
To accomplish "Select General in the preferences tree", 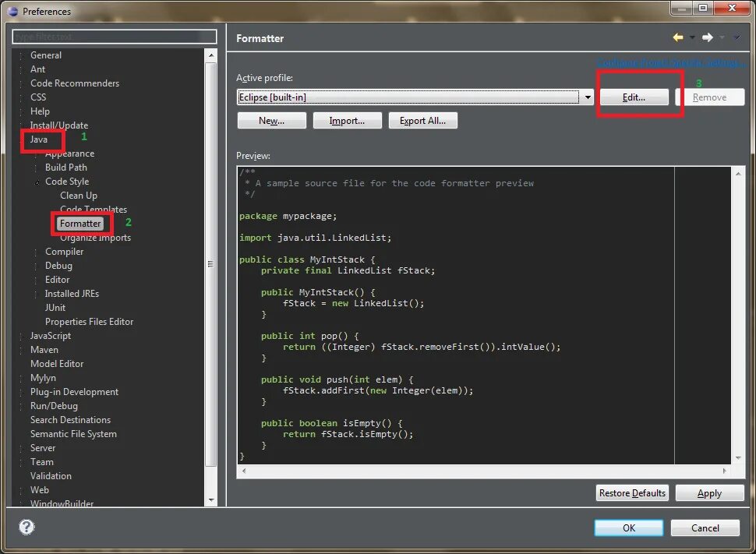I will click(46, 55).
